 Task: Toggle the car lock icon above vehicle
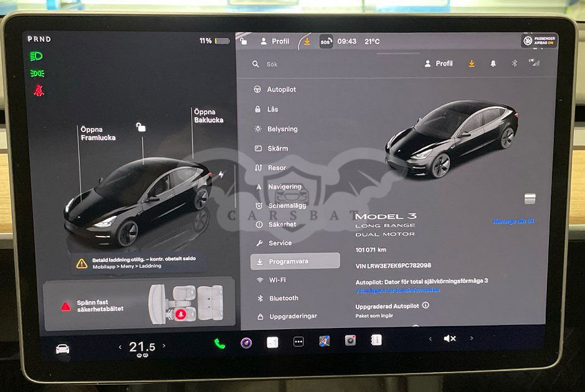pos(141,128)
